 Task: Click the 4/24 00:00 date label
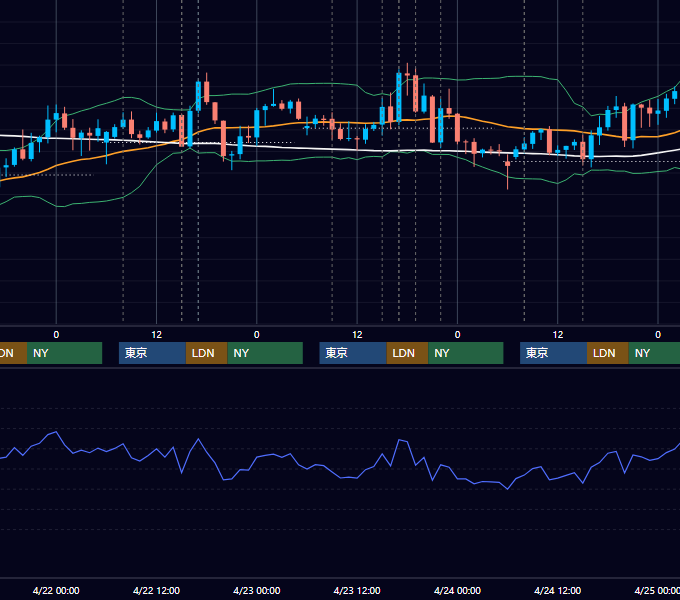point(457,590)
